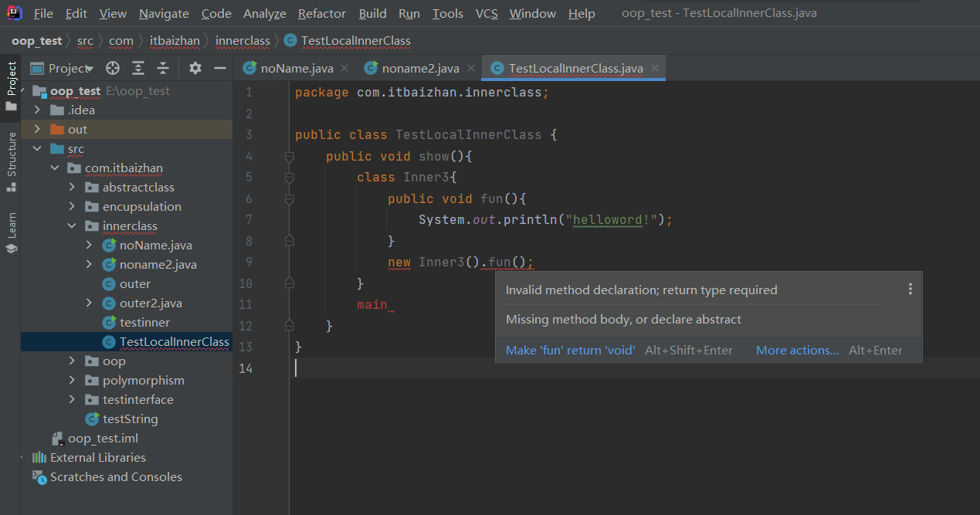980x515 pixels.
Task: Hide the Project tool window with minus icon
Action: [219, 68]
